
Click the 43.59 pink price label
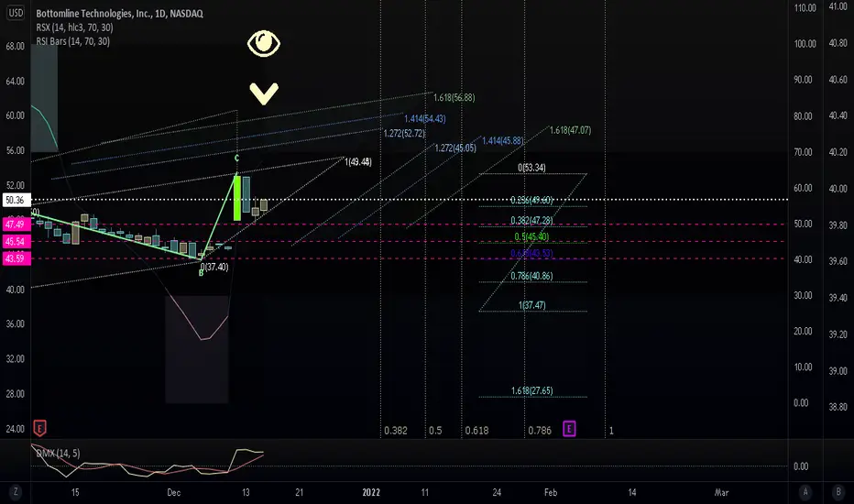point(16,258)
